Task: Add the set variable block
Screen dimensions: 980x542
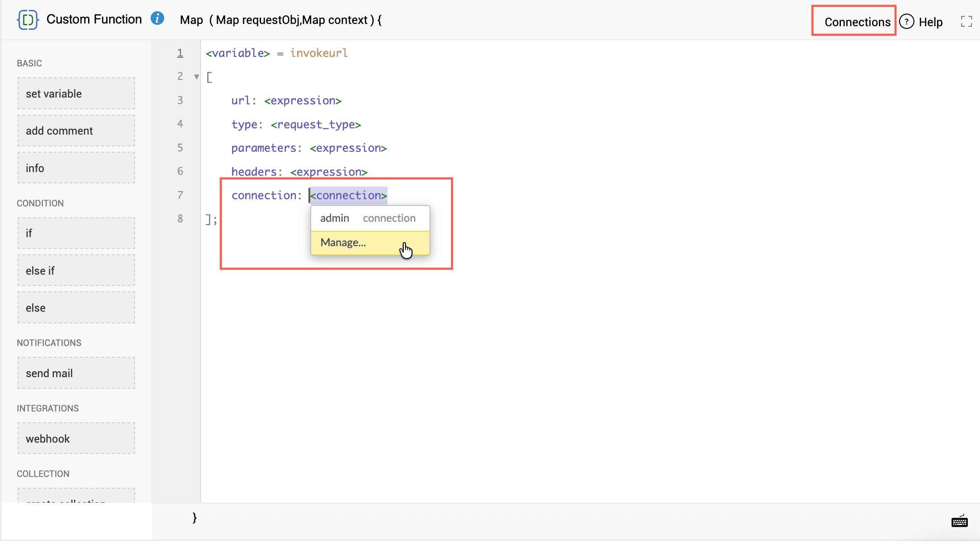Action: pos(76,93)
